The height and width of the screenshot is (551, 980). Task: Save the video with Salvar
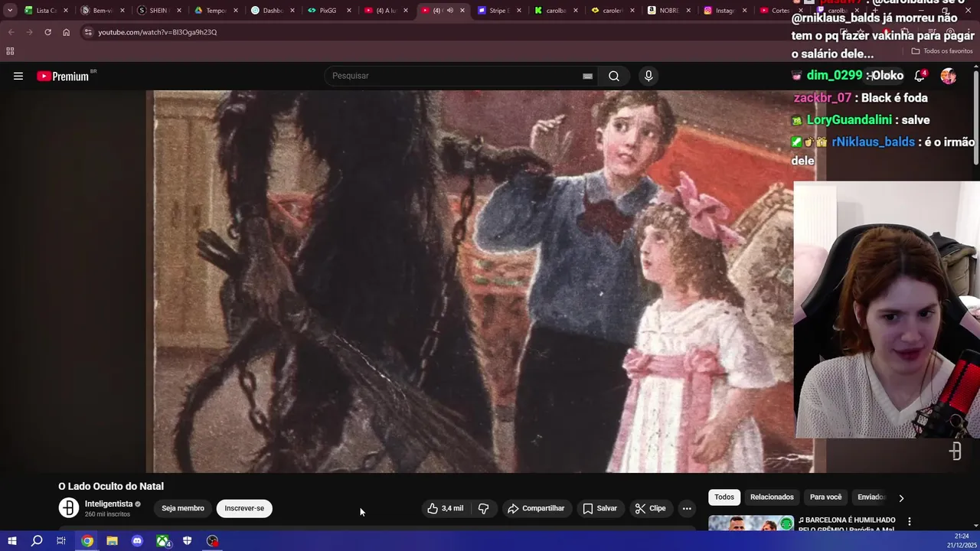point(599,508)
